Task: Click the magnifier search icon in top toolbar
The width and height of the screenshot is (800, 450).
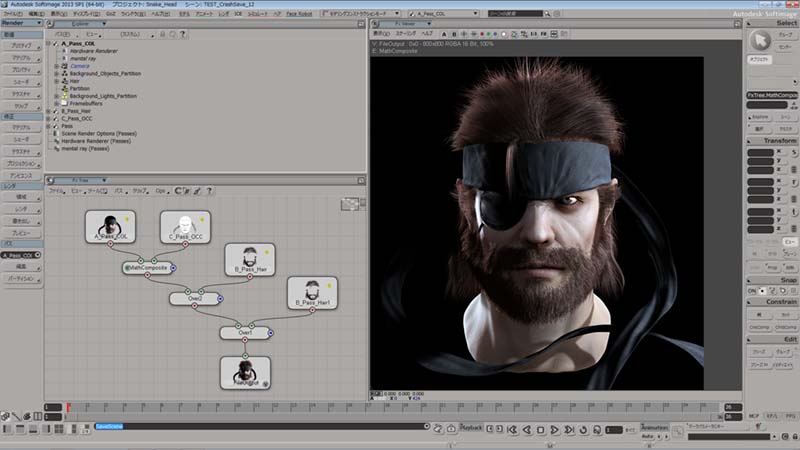Action: click(x=547, y=14)
